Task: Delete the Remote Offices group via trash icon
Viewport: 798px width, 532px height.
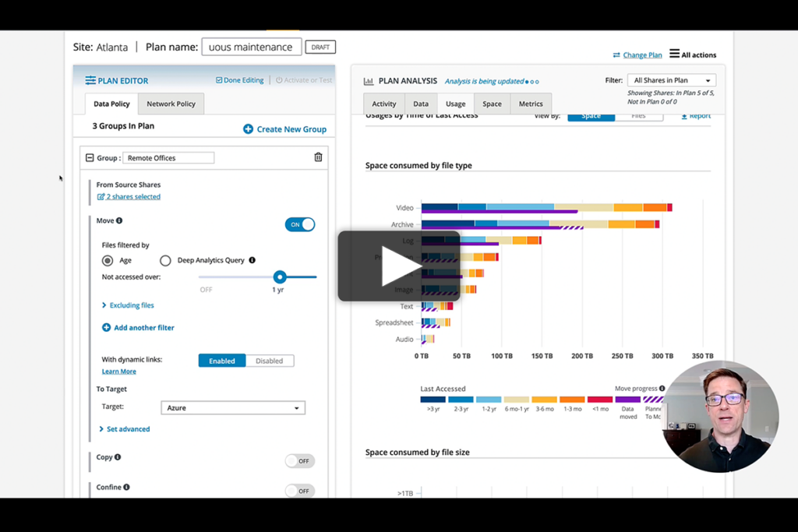Action: (x=318, y=157)
